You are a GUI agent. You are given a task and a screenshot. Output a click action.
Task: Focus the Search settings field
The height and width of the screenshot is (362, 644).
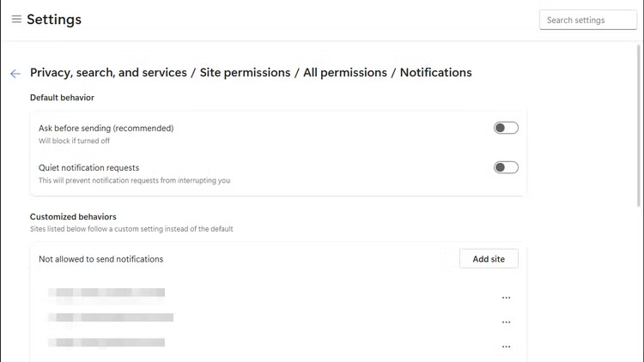tap(587, 20)
